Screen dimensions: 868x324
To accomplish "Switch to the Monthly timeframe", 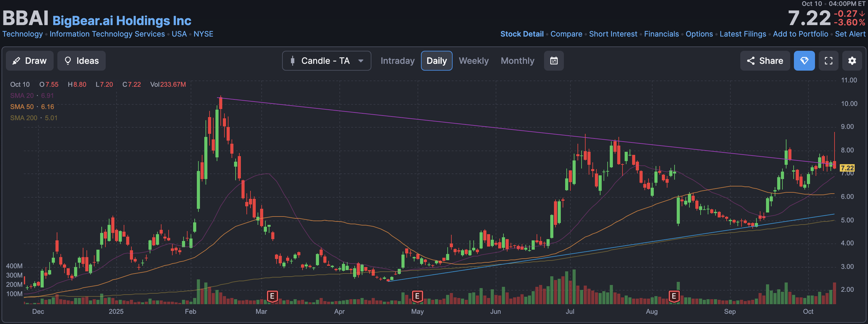I will (x=517, y=61).
